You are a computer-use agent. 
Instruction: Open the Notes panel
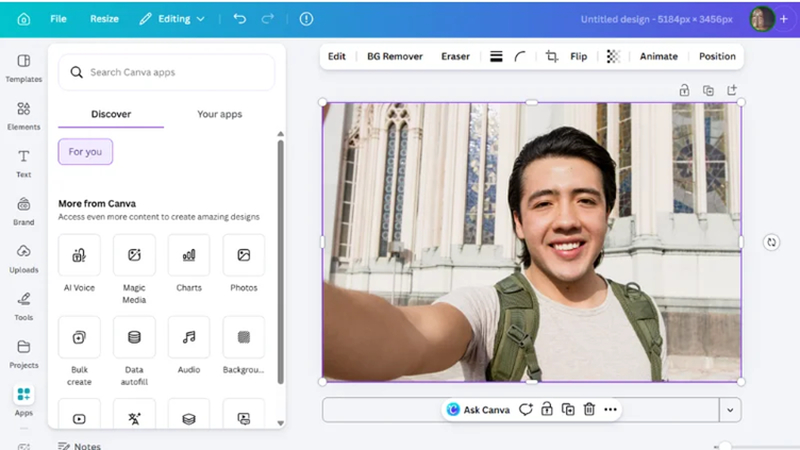(80, 445)
